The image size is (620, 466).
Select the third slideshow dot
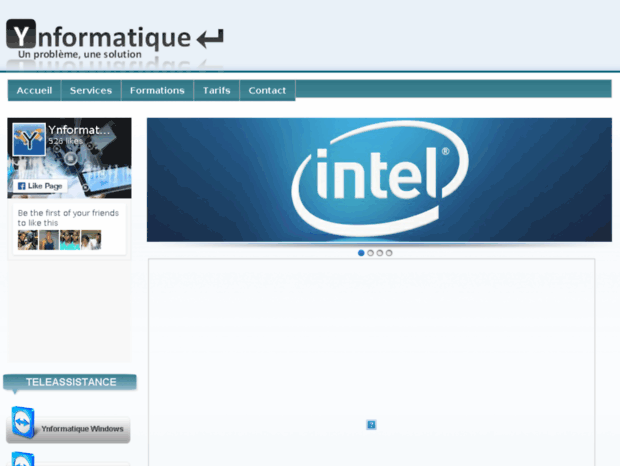380,253
